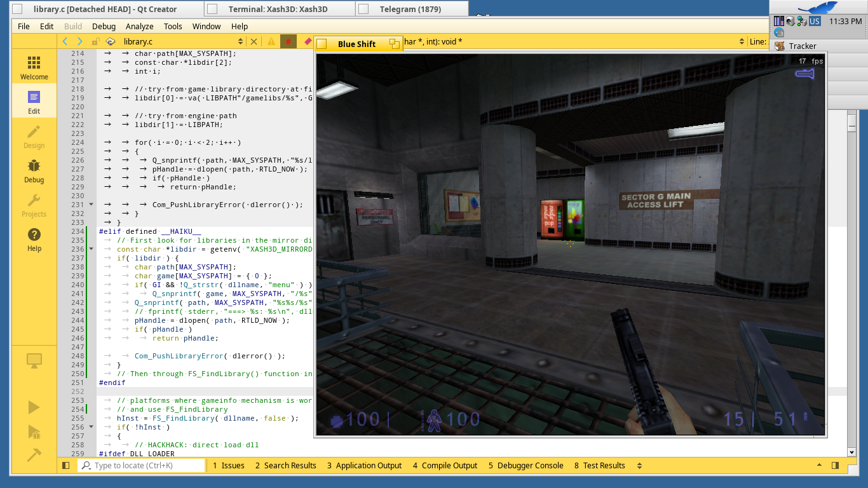Toggle the left sidebar visibility

pos(65,466)
